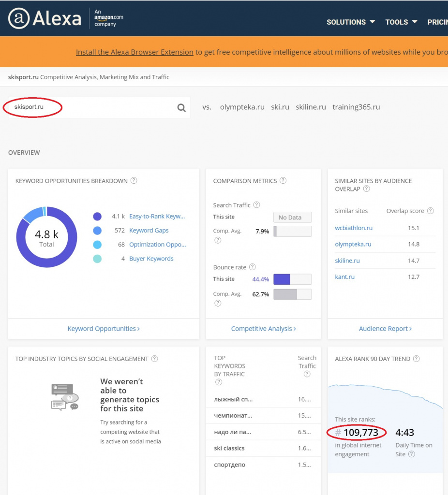This screenshot has height=495, width=448.
Task: Open the Solutions dropdown menu
Action: coord(351,22)
